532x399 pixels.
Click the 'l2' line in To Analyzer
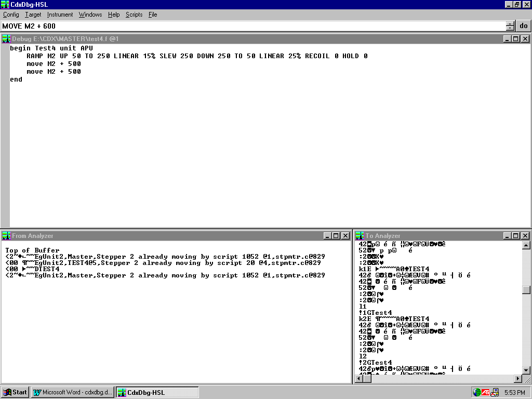pos(363,356)
